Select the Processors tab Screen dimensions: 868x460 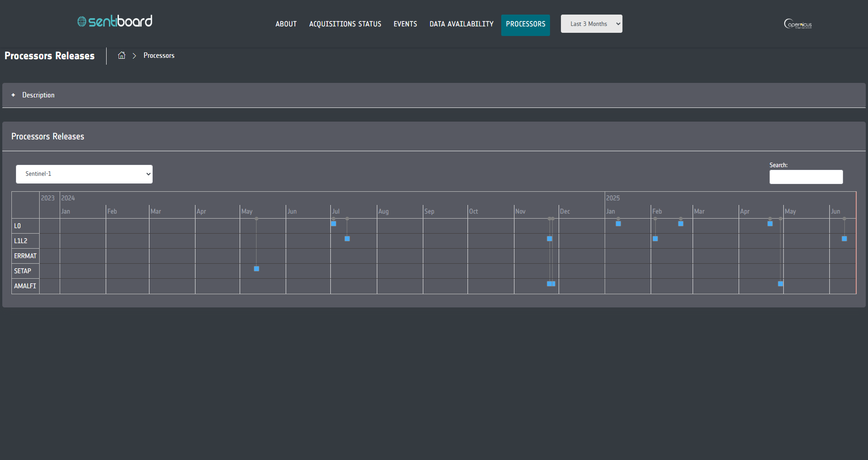coord(525,24)
